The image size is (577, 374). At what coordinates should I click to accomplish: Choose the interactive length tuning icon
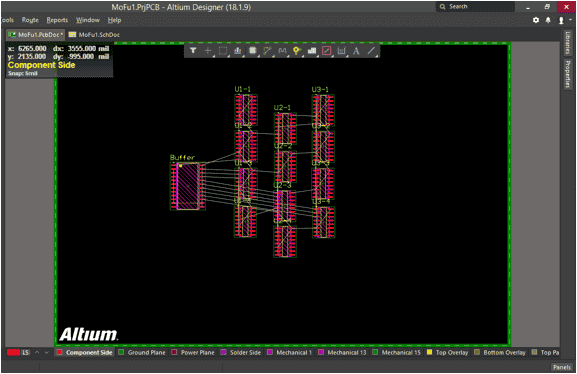(x=282, y=51)
